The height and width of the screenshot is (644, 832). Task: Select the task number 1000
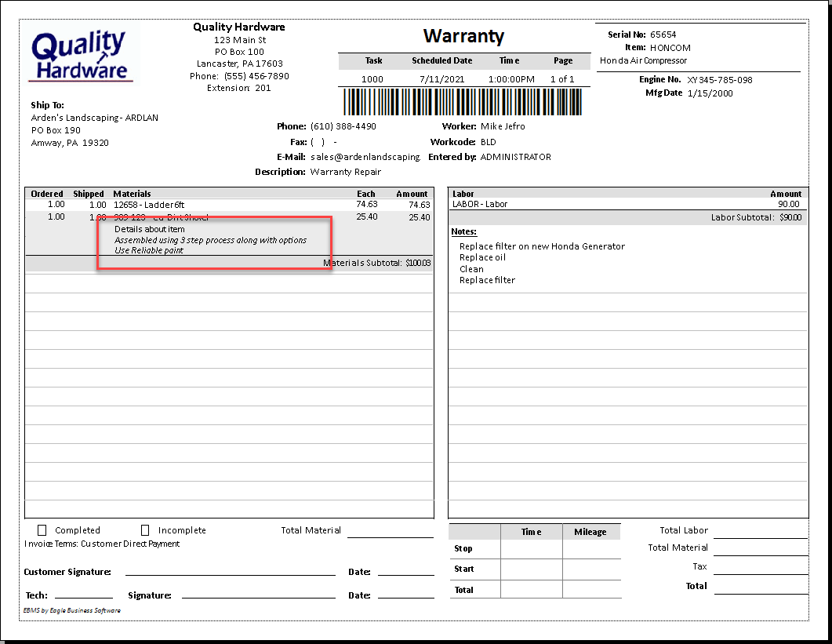[x=372, y=79]
